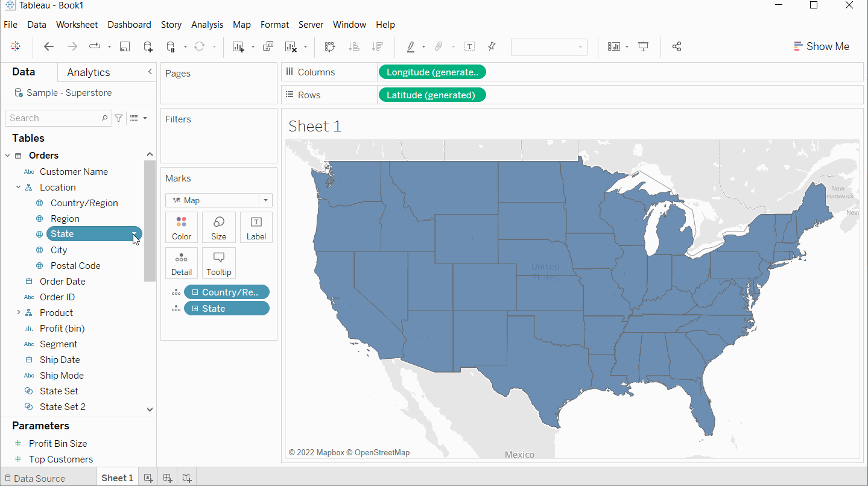
Task: Select the Profit (bin) field
Action: click(x=62, y=329)
